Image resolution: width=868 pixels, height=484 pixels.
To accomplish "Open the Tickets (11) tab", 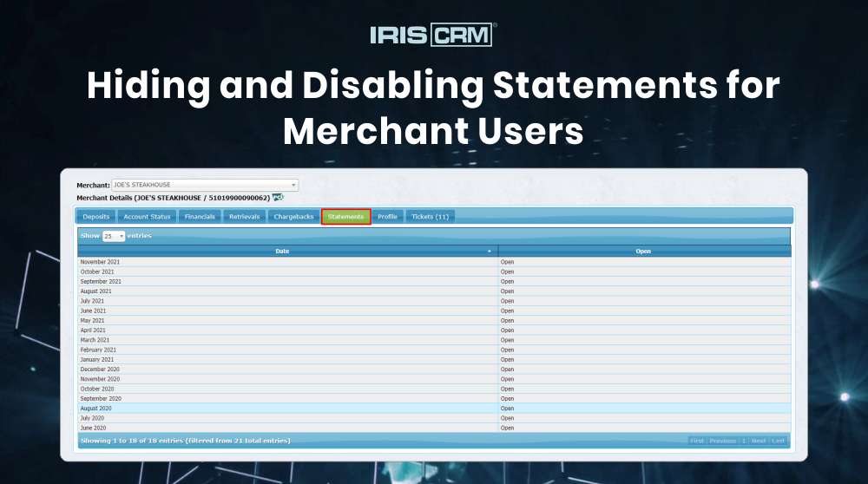I will (x=431, y=217).
